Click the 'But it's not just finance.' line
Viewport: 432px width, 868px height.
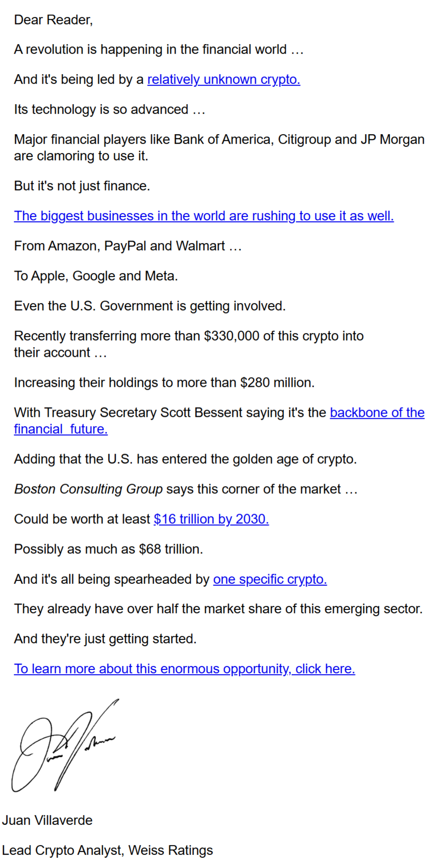[x=82, y=186]
